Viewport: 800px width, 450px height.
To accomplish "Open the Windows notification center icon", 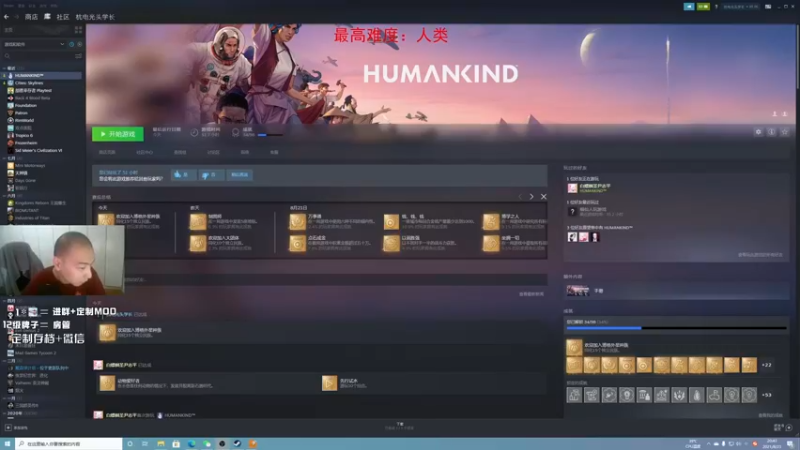I will [x=790, y=444].
